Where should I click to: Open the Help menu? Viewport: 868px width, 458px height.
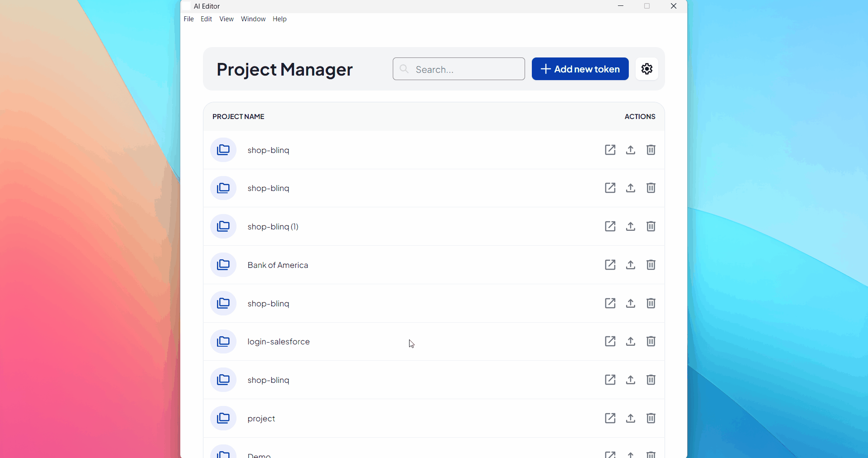coord(280,19)
